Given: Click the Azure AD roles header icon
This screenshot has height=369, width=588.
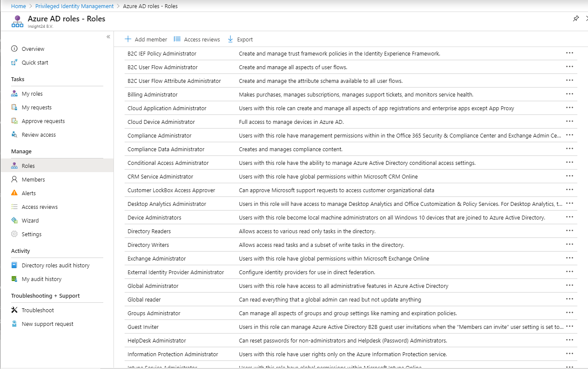Looking at the screenshot, I should point(17,21).
